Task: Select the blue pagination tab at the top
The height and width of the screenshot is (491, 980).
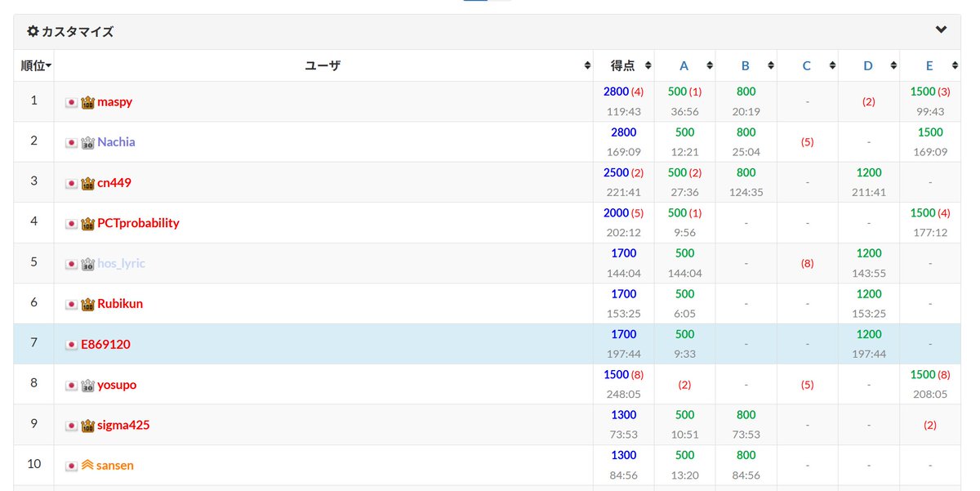Action: (475, 2)
